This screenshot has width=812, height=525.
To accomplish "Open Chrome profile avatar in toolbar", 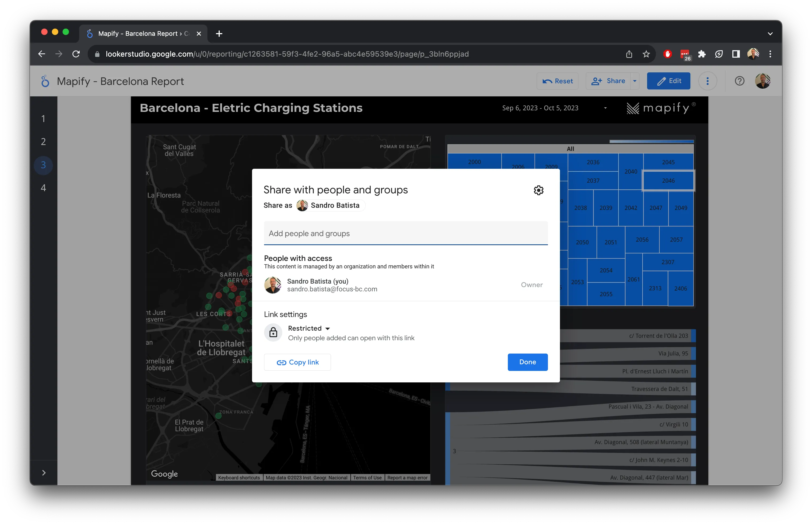I will click(753, 54).
